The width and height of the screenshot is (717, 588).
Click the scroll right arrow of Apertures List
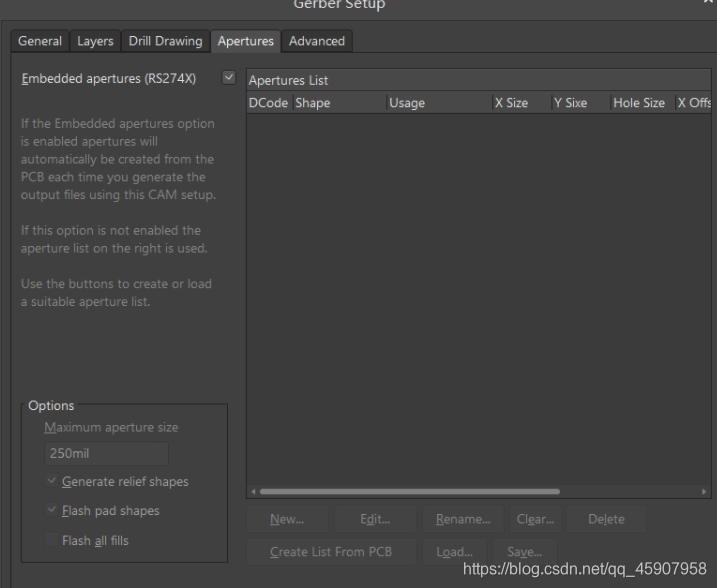pyautogui.click(x=704, y=492)
